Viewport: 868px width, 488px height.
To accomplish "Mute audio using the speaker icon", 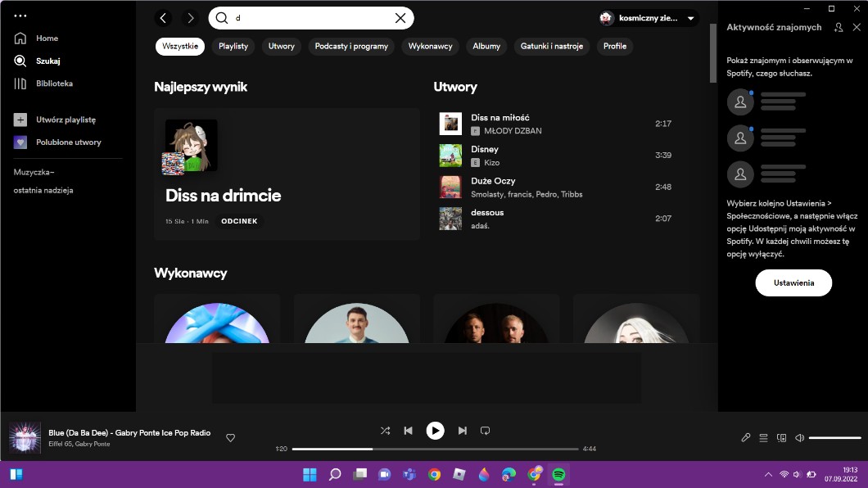I will point(799,438).
